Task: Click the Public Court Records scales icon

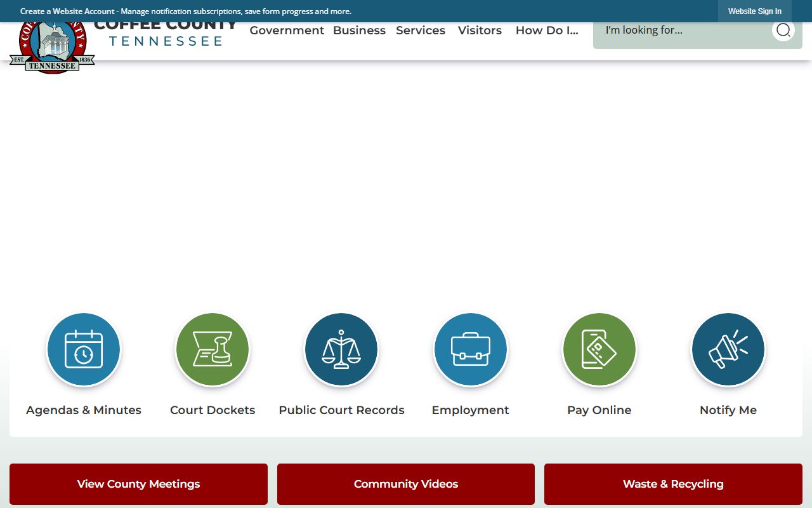Action: click(x=341, y=349)
